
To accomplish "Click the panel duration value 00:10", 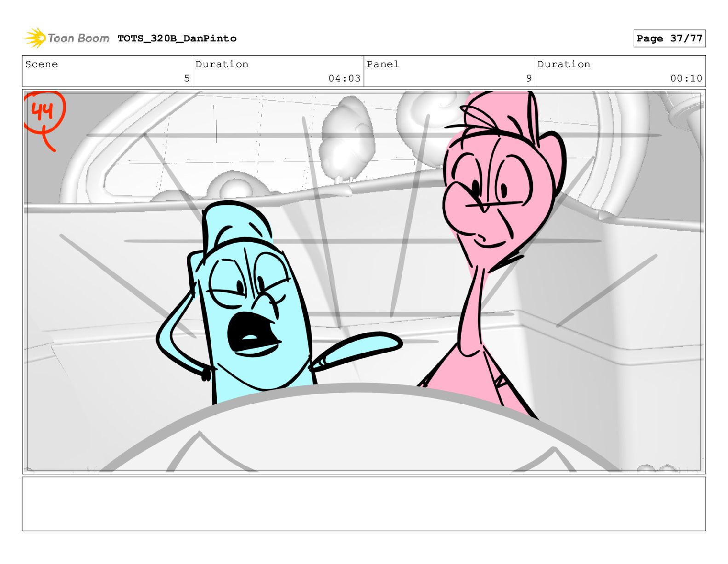I will [686, 78].
